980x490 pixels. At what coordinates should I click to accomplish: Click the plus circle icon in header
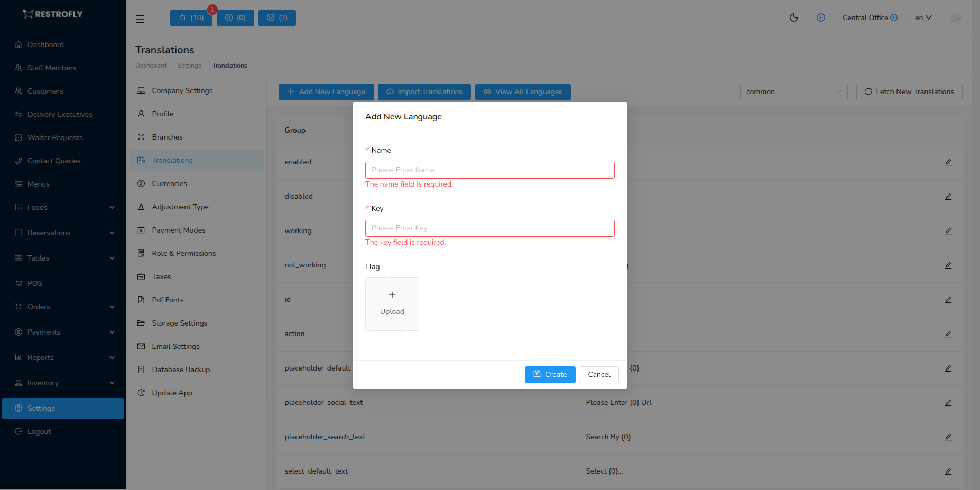(x=821, y=17)
